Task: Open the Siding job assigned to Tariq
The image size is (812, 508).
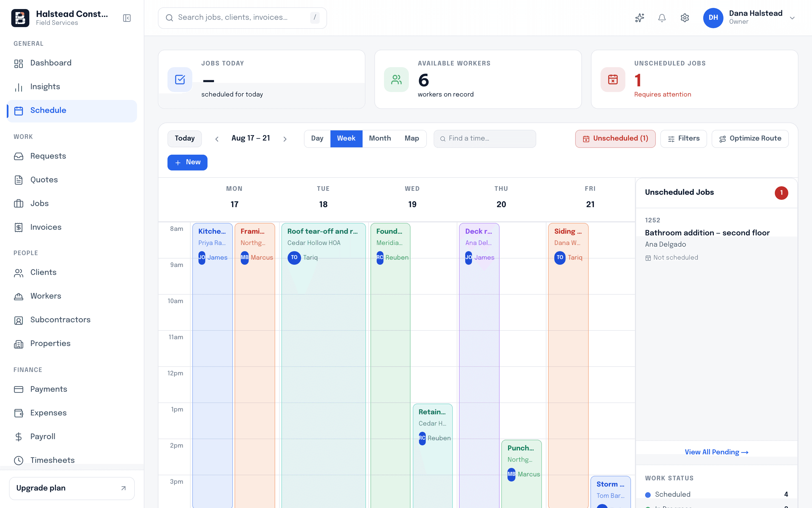Action: 568,365
